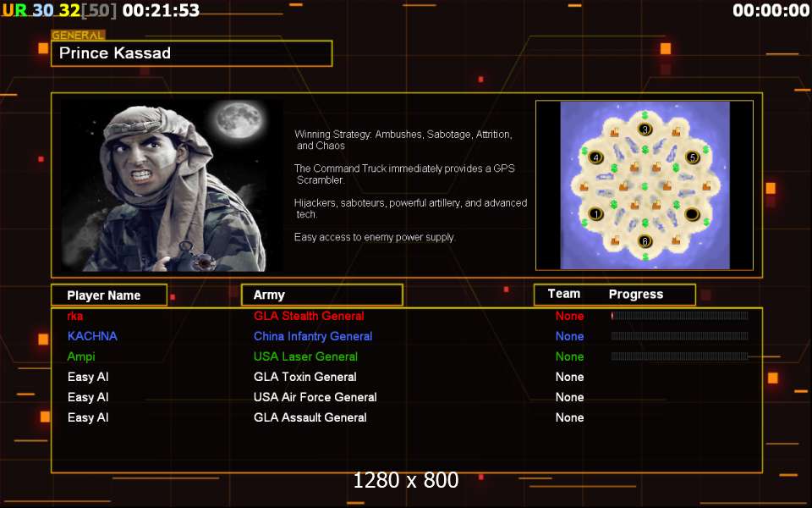Select the Player Name column header
The height and width of the screenshot is (508, 812).
[109, 295]
